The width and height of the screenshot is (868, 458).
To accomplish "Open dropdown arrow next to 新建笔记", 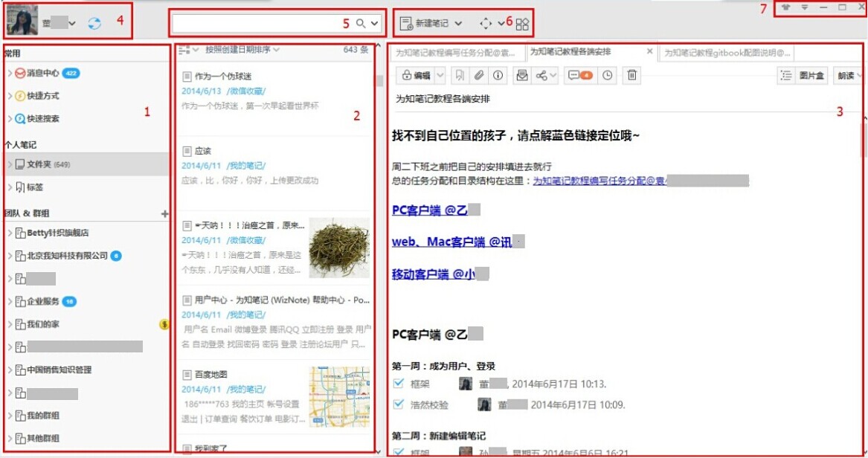I will (x=458, y=23).
